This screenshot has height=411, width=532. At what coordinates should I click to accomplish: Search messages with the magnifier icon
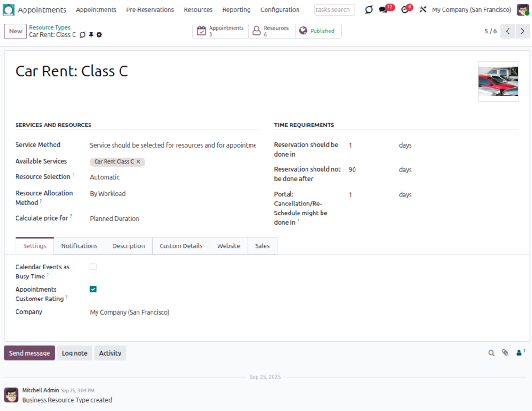pyautogui.click(x=492, y=353)
